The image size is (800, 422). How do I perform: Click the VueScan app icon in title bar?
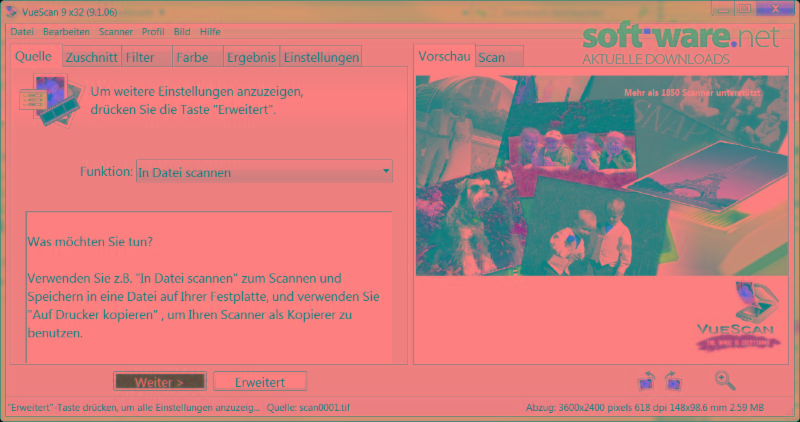(x=11, y=11)
